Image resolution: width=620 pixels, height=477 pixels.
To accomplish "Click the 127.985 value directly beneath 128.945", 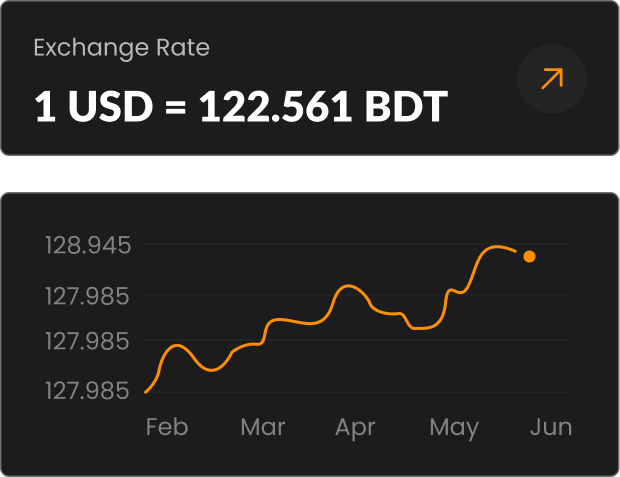I will pyautogui.click(x=88, y=296).
